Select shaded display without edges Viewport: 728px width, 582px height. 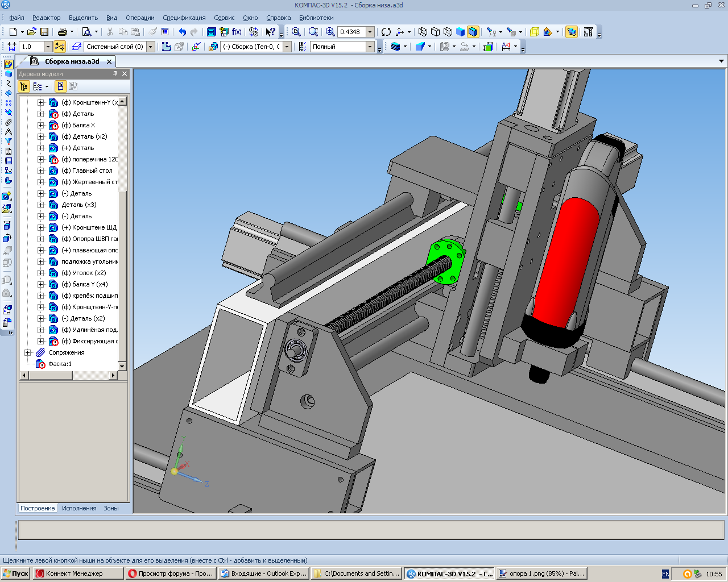[460, 32]
